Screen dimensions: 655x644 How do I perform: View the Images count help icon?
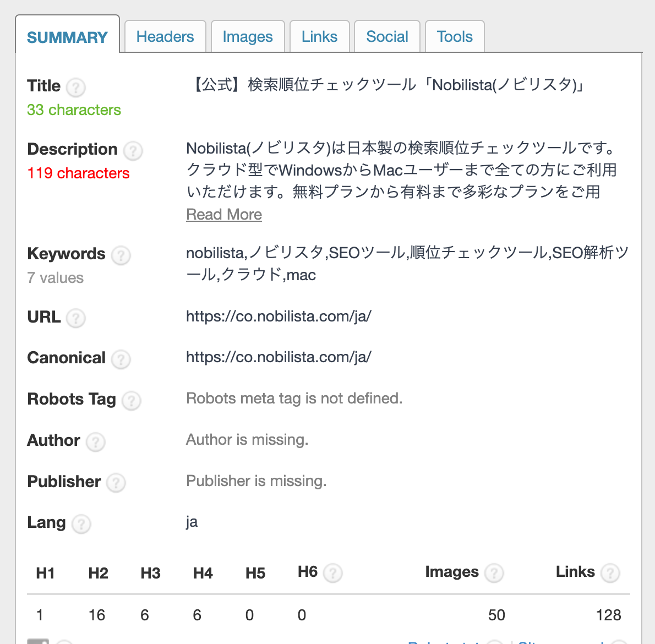(494, 573)
